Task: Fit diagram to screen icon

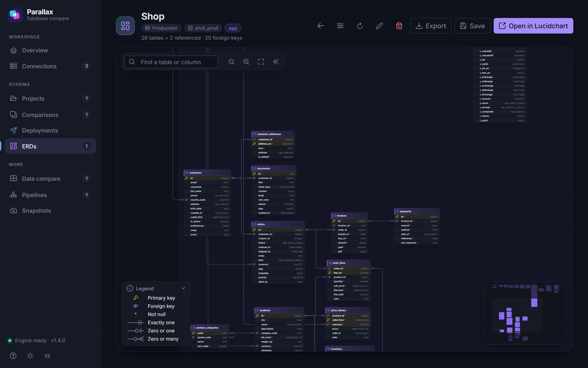Action: 261,62
